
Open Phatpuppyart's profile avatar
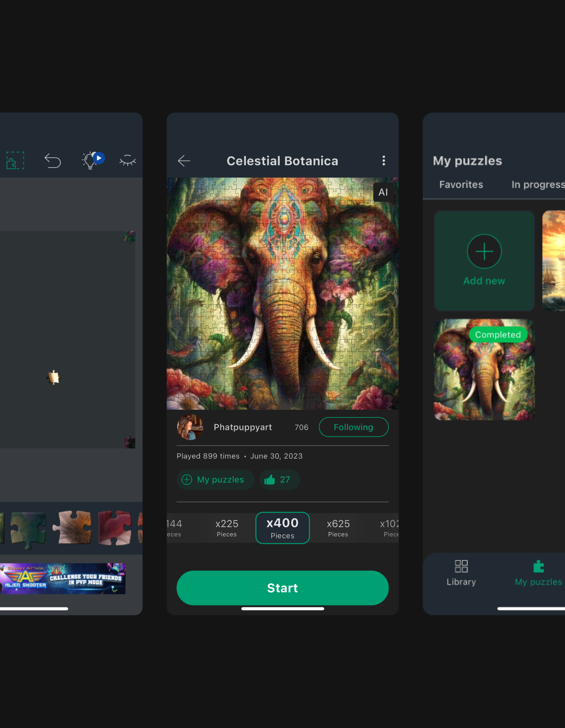coord(190,427)
